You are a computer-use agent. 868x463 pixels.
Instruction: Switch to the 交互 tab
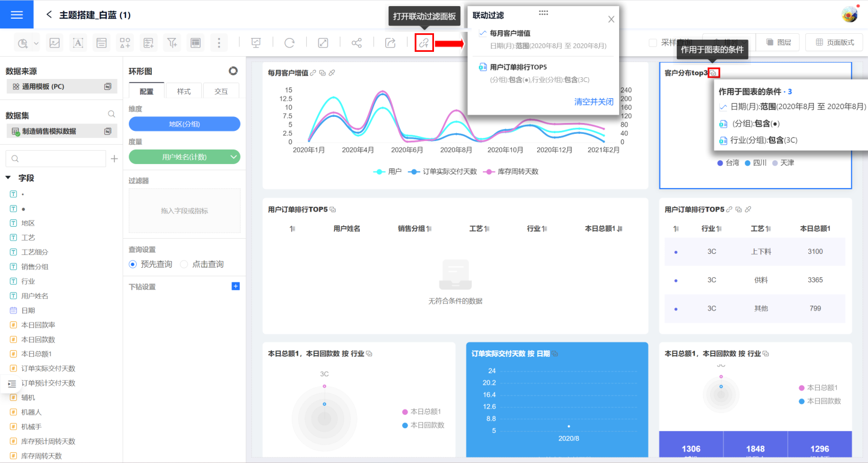[x=221, y=91]
